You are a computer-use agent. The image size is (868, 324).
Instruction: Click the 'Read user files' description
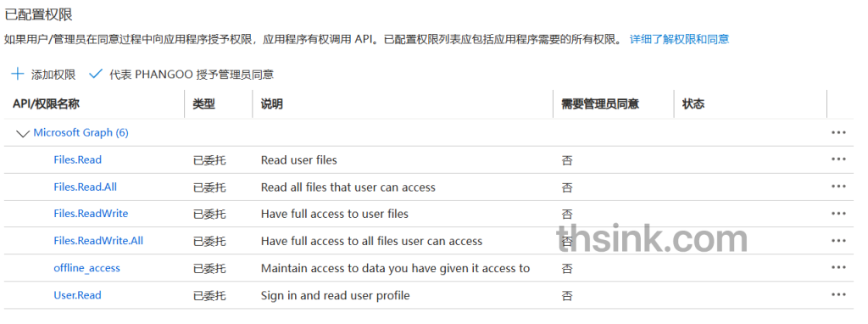coord(299,160)
